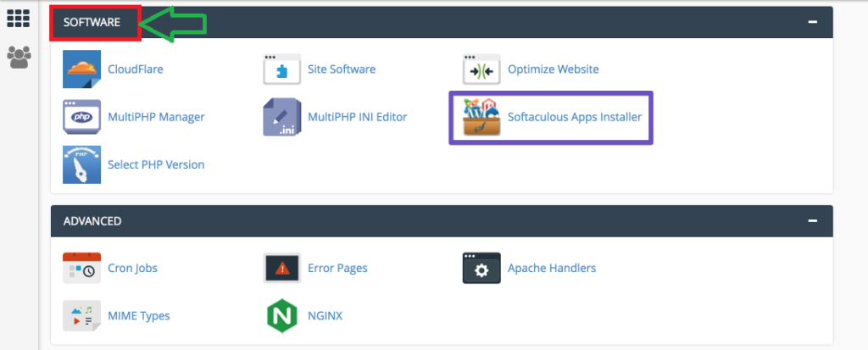Image resolution: width=868 pixels, height=350 pixels.
Task: Click the NGINX hexagon icon
Action: coord(281,315)
